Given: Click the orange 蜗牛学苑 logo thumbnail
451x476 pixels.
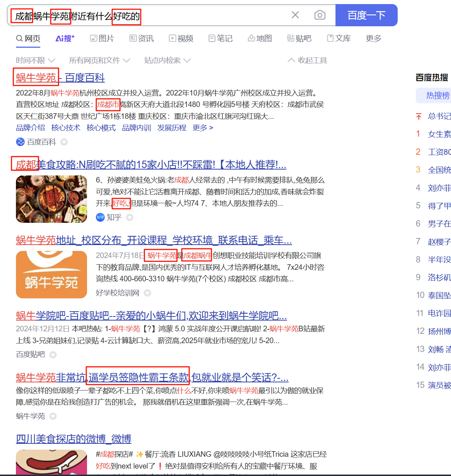Looking at the screenshot, I should pyautogui.click(x=51, y=275).
